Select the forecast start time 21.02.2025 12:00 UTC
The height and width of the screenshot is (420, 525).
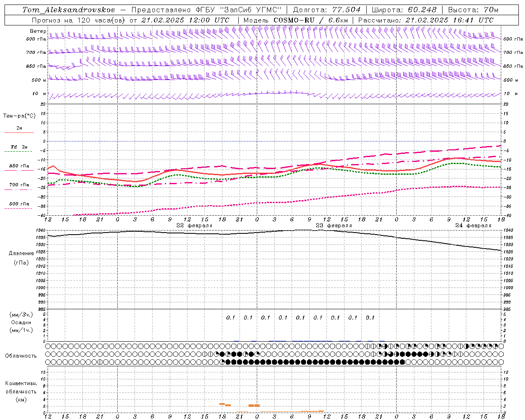point(185,20)
